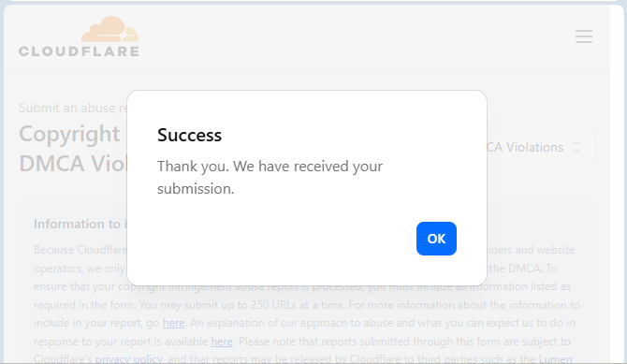Click the 'submit up to 250 URLs' sentence

pyautogui.click(x=241, y=305)
